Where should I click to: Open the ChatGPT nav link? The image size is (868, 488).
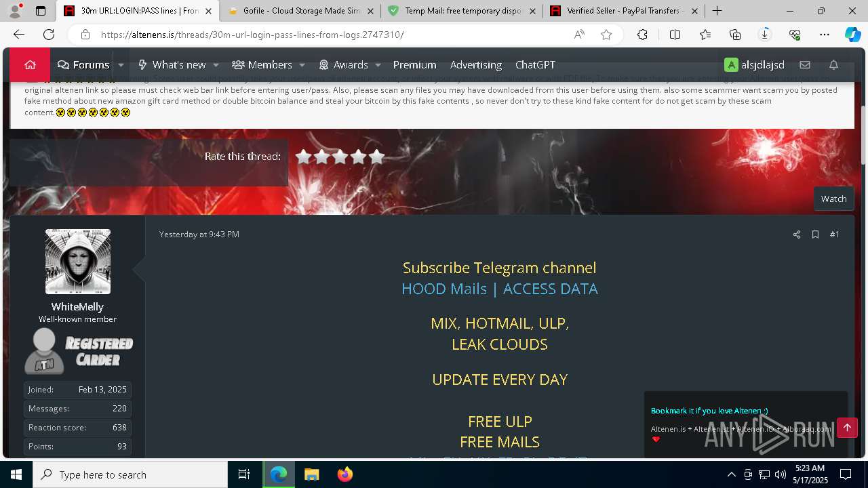(535, 65)
